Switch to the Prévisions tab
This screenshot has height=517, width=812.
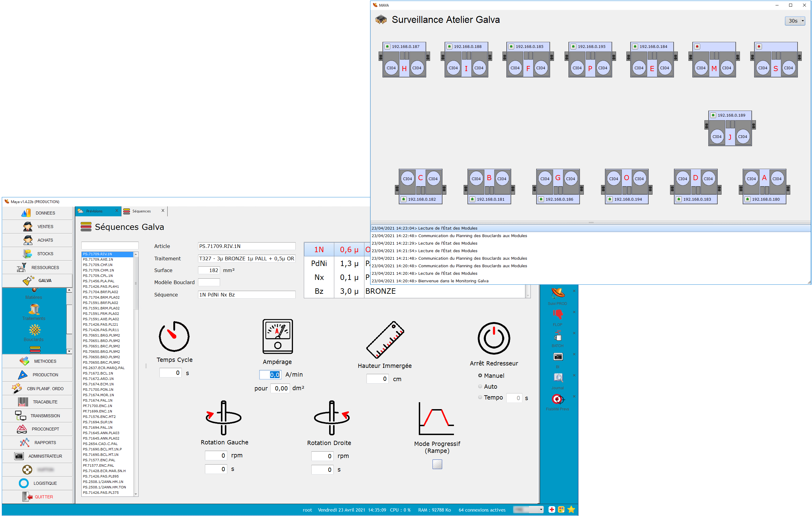(x=94, y=211)
